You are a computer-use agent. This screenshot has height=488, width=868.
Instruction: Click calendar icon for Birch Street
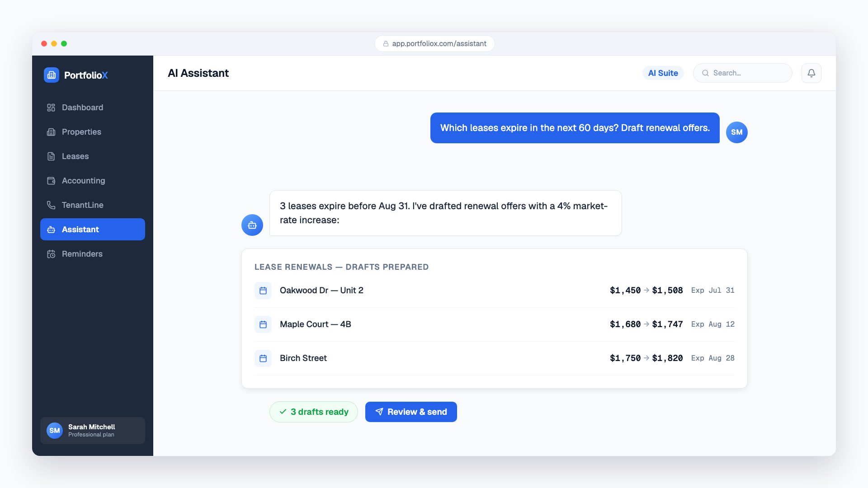[x=263, y=358]
